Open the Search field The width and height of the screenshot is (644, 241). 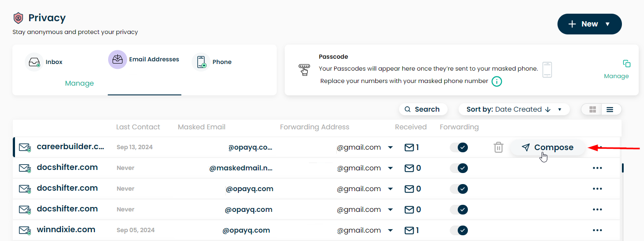(423, 109)
